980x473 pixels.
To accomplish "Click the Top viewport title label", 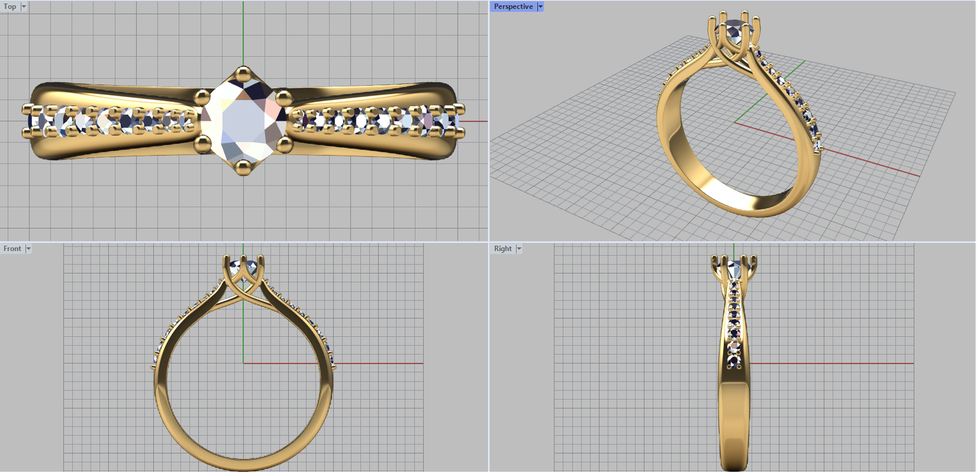I will tap(10, 7).
